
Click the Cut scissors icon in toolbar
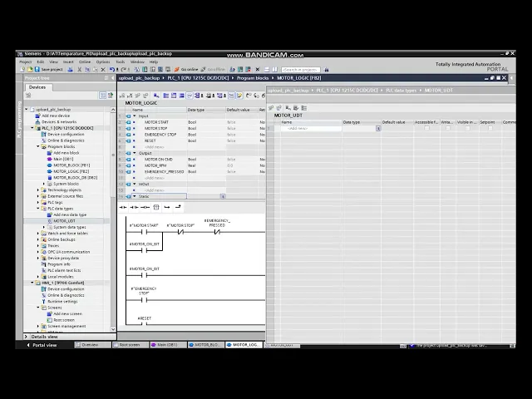click(x=80, y=70)
